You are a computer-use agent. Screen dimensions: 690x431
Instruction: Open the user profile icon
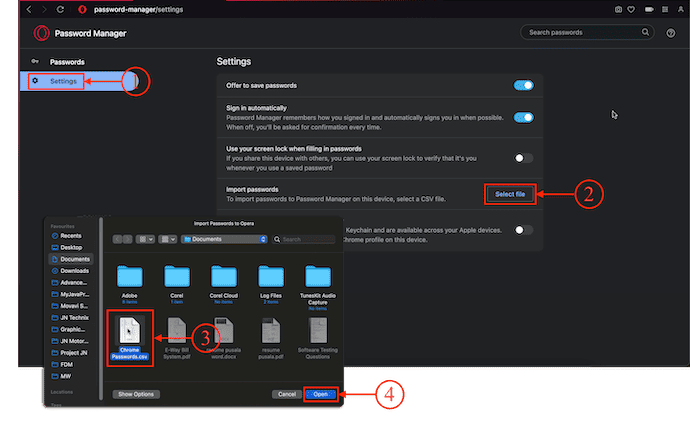pos(680,9)
